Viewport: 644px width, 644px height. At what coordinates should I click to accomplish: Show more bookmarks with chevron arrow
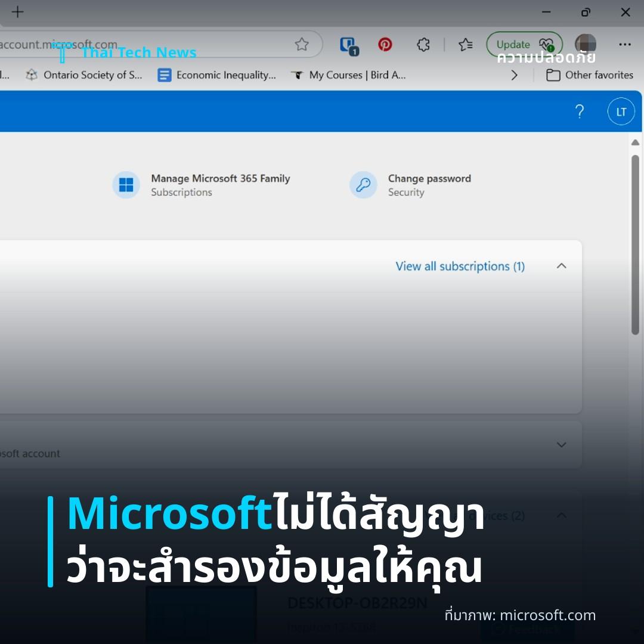coord(514,75)
